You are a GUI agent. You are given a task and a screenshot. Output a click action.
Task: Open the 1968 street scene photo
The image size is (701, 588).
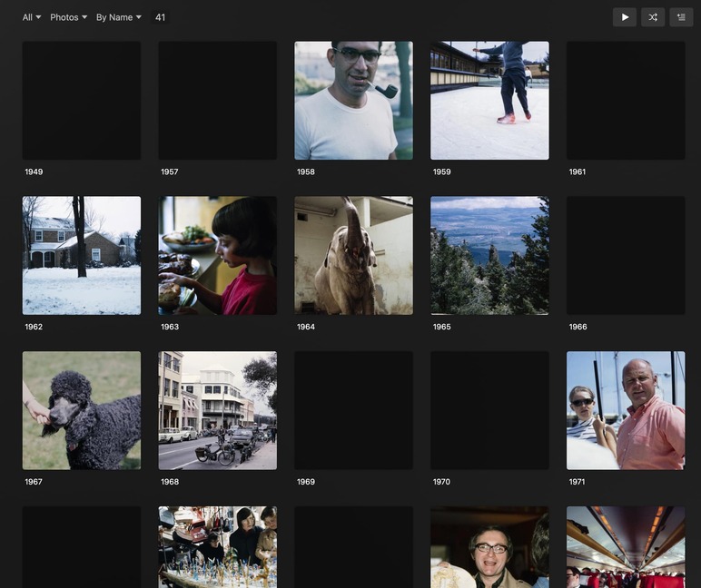(218, 410)
